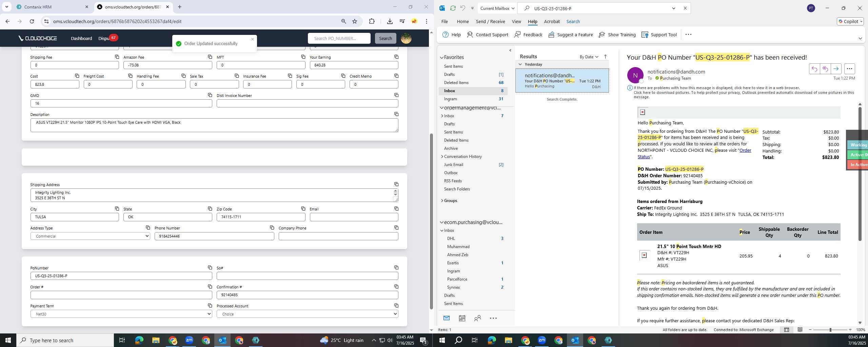Collapse the ecom.purchasing mailbox tree
The image size is (868, 347).
point(442,223)
